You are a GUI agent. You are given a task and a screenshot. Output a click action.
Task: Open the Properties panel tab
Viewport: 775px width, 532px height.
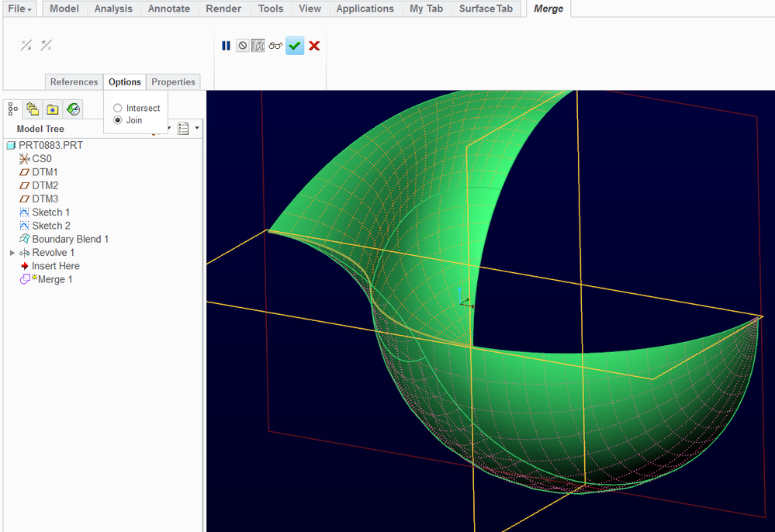pyautogui.click(x=173, y=82)
